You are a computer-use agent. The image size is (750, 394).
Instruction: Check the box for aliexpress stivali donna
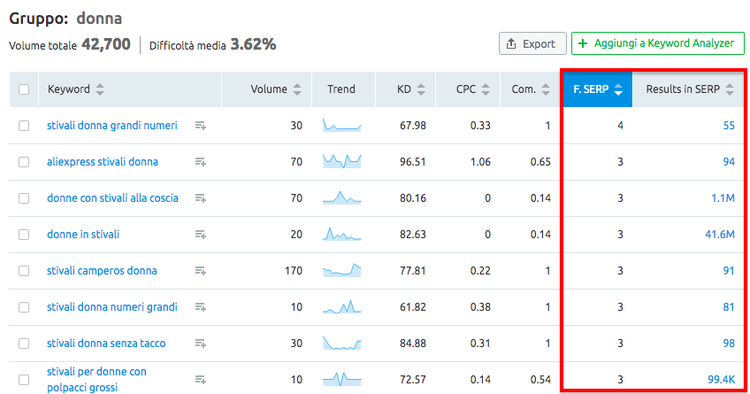pyautogui.click(x=23, y=162)
